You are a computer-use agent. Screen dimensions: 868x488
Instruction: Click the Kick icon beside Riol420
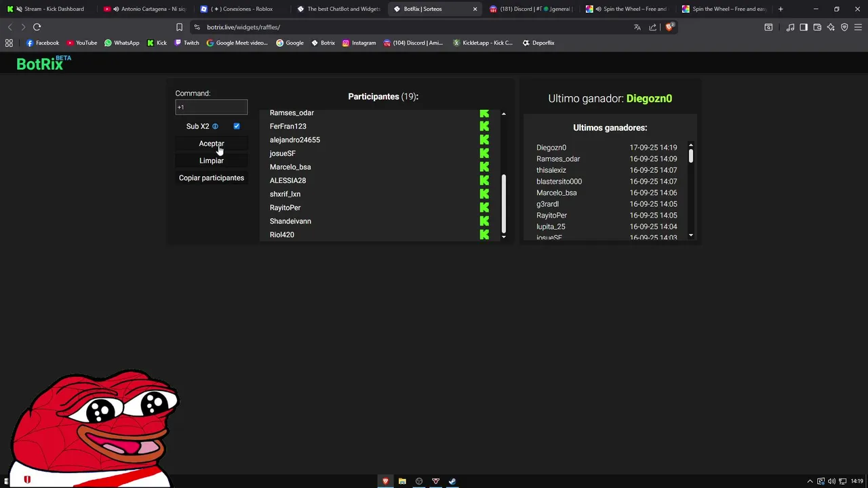[484, 235]
